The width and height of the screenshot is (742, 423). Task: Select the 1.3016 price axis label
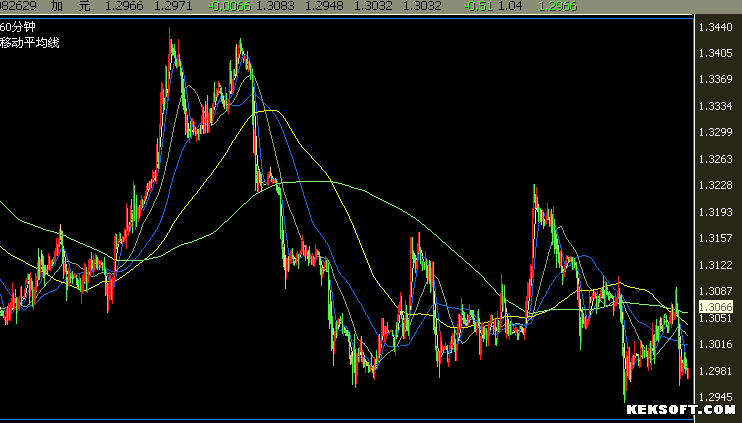point(716,344)
